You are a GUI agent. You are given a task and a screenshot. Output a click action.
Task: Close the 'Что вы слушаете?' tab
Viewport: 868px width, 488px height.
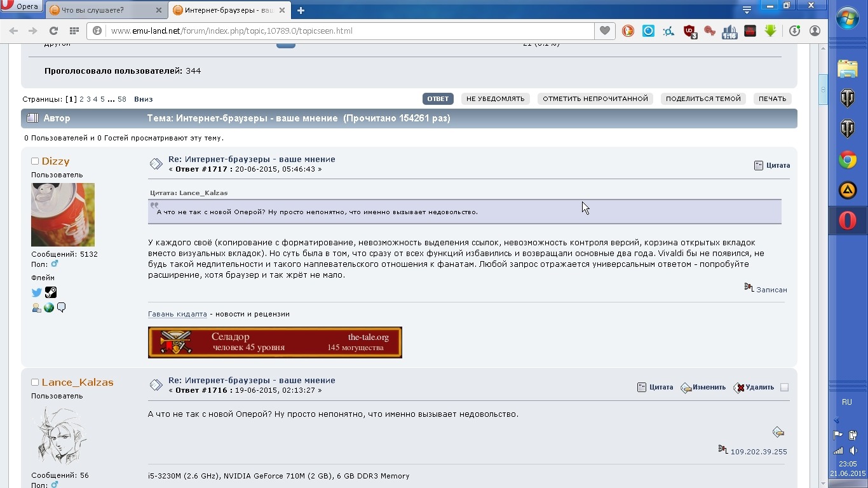coord(158,10)
